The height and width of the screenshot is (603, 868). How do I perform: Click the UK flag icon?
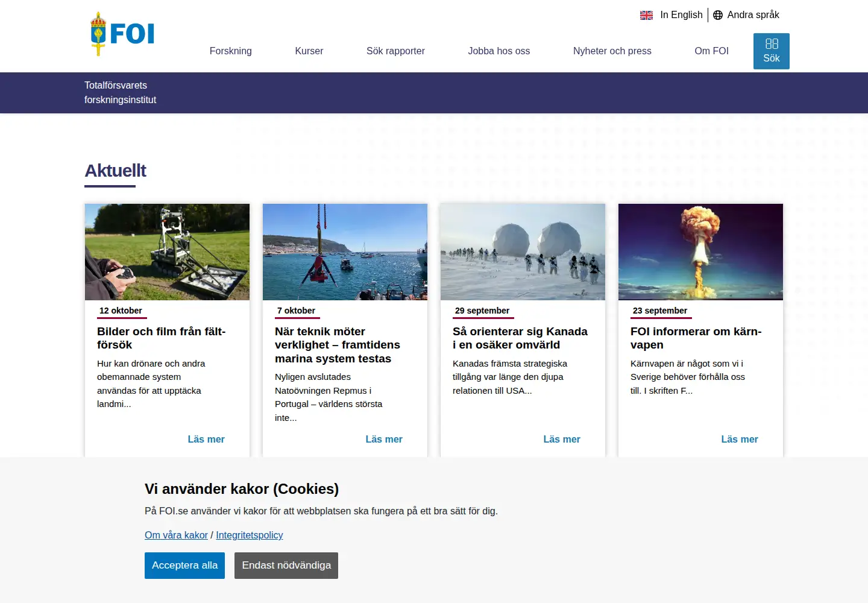coord(646,15)
